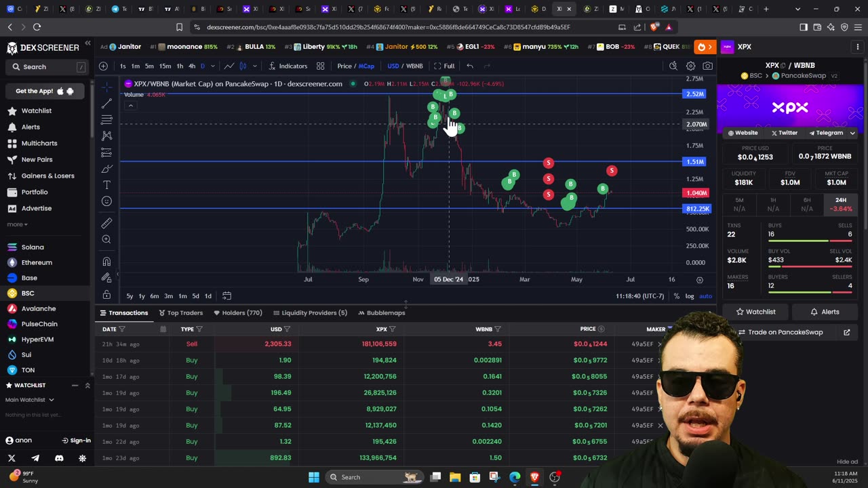The height and width of the screenshot is (488, 868).
Task: Expand the 'more' sidebar menu
Action: pyautogui.click(x=17, y=224)
